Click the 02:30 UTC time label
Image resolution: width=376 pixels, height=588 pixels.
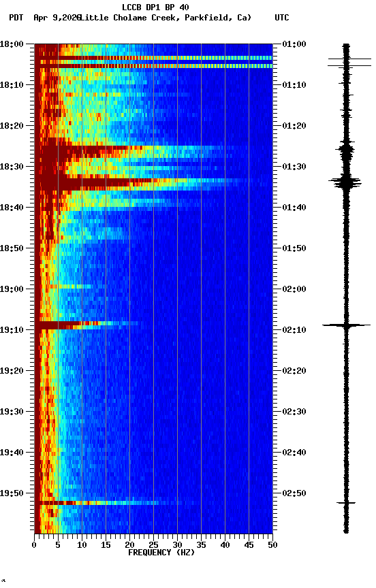point(294,412)
